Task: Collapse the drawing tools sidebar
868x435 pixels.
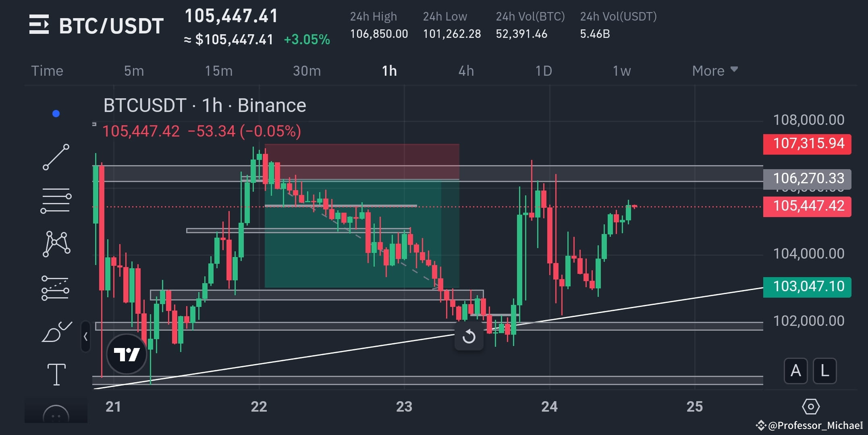Action: 85,337
